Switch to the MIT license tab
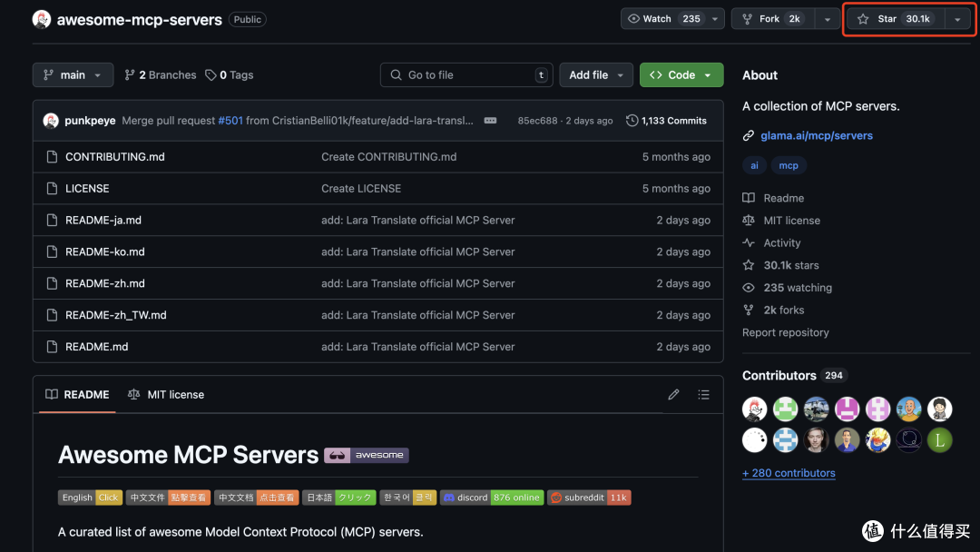Viewport: 980px width, 552px height. (166, 394)
